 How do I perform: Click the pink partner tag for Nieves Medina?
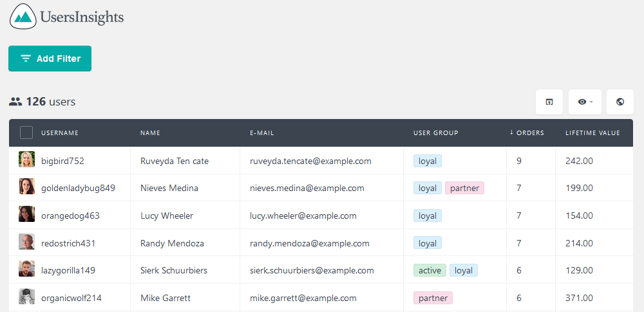click(464, 188)
